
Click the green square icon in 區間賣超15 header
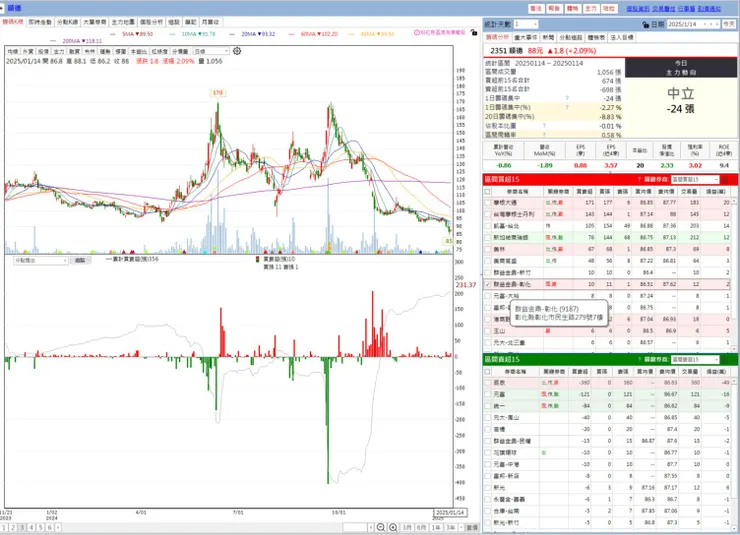pos(726,359)
